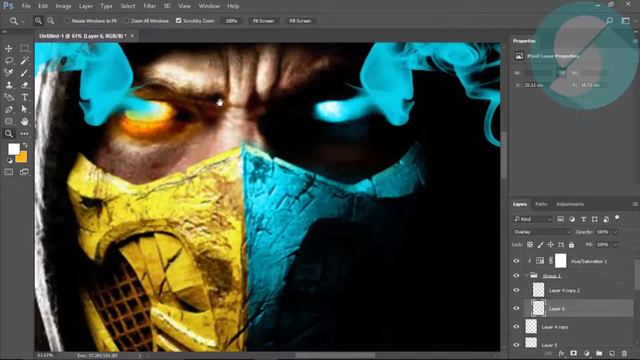Open Opacity slider dropdown arrow
Screen dimensions: 640x360
click(615, 232)
